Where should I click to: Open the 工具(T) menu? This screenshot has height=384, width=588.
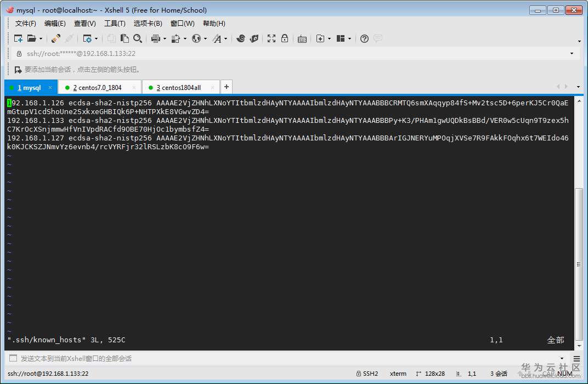pos(115,23)
